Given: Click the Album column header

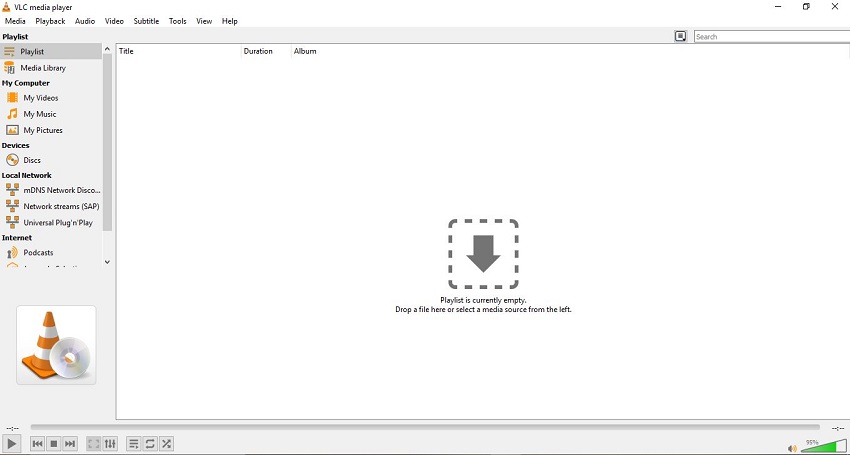Looking at the screenshot, I should [305, 51].
